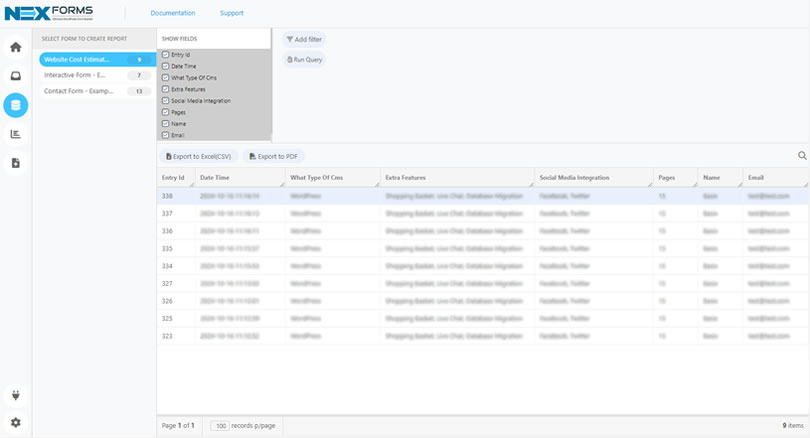Open the analytics chart icon in sidebar
Image resolution: width=810 pixels, height=438 pixels.
pyautogui.click(x=15, y=134)
